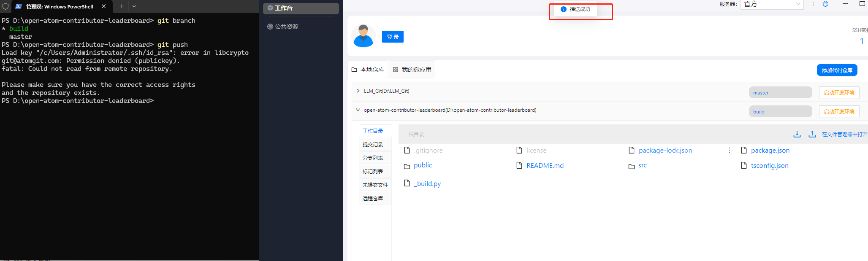Click the .gitignore file name
868x261 pixels.
(x=428, y=150)
